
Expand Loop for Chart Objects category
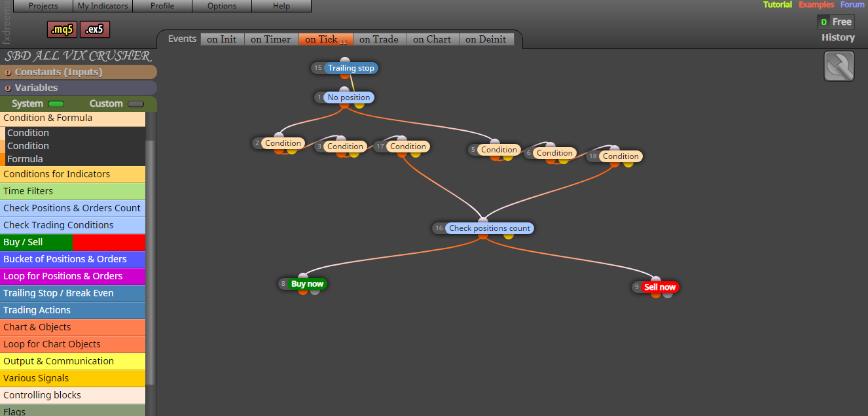click(x=73, y=344)
